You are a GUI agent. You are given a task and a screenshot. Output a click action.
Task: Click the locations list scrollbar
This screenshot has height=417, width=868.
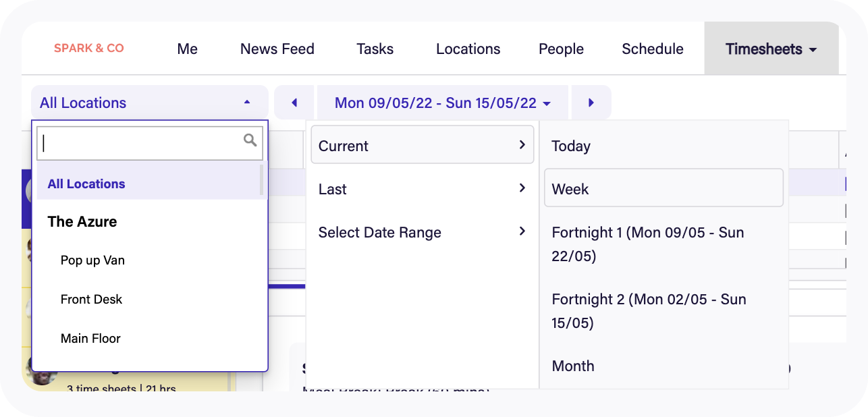click(262, 181)
